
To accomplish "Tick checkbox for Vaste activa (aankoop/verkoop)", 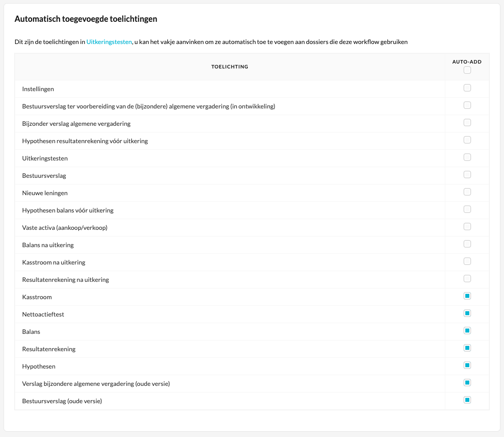I will coord(467,227).
